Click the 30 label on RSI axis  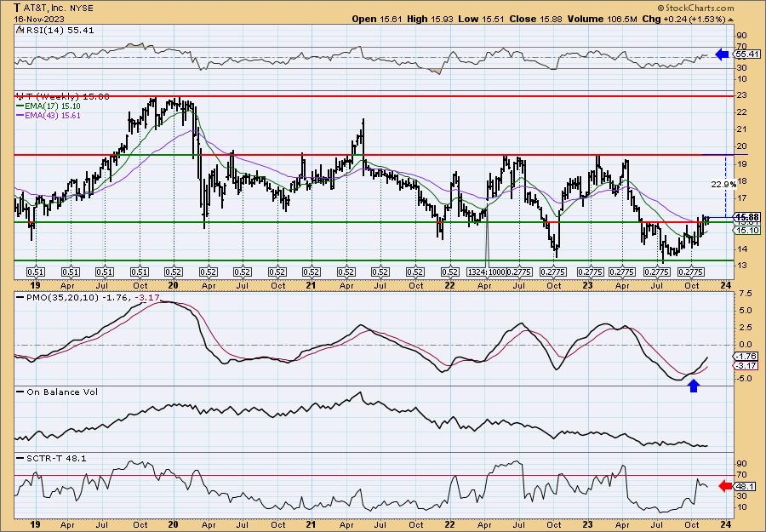tap(741, 67)
